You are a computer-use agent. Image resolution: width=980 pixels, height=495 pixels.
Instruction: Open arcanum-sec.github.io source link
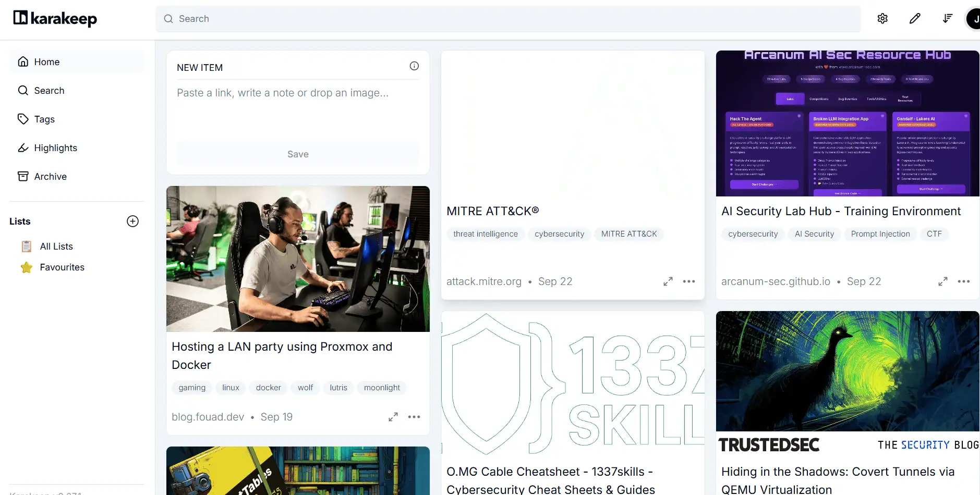776,281
